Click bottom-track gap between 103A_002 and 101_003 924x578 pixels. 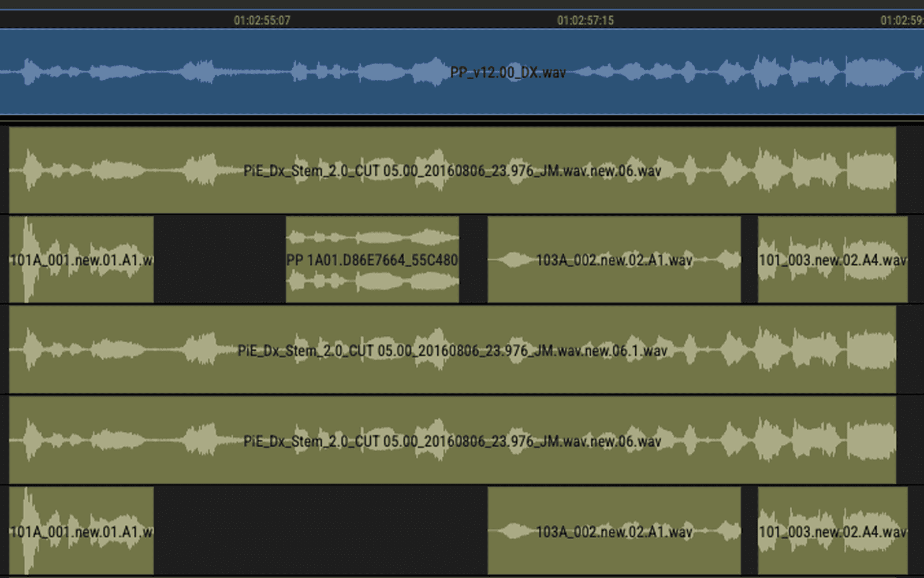pos(749,531)
